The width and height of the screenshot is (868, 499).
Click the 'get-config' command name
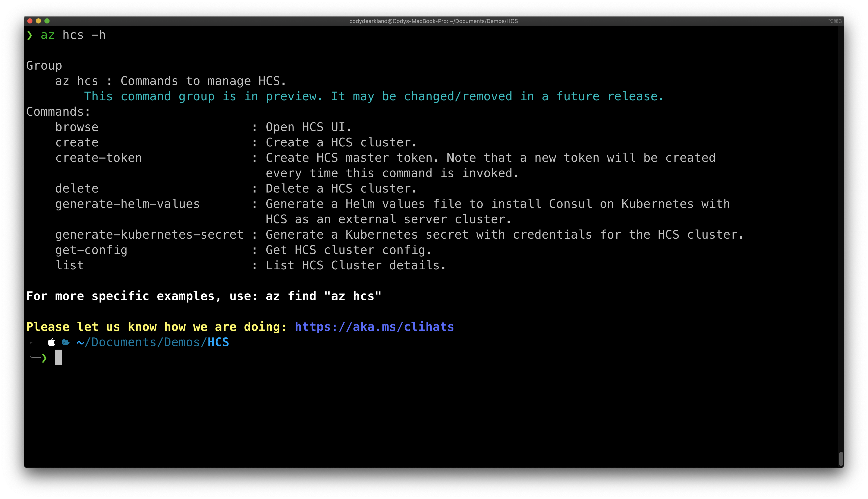pos(91,250)
